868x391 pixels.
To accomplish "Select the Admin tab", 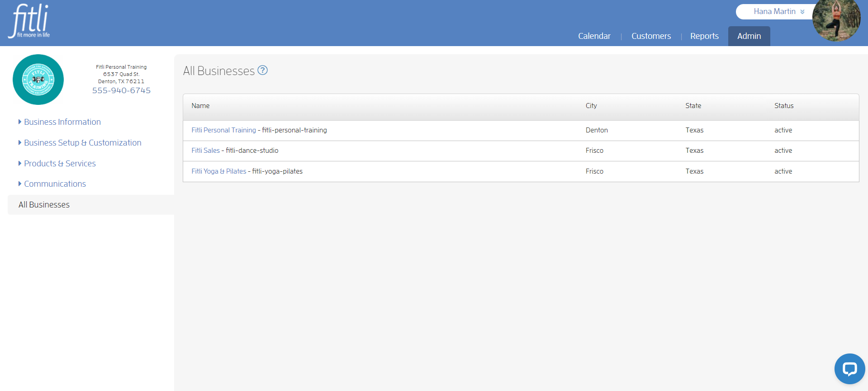I will click(749, 36).
